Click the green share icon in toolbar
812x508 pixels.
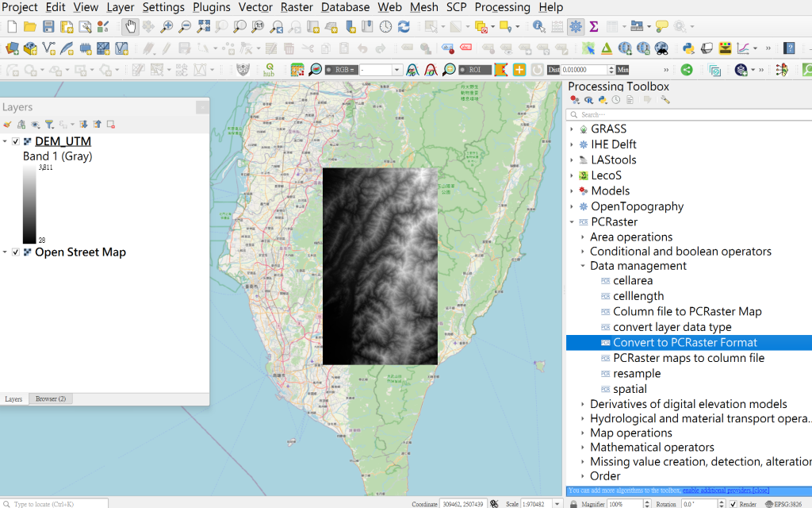click(687, 70)
